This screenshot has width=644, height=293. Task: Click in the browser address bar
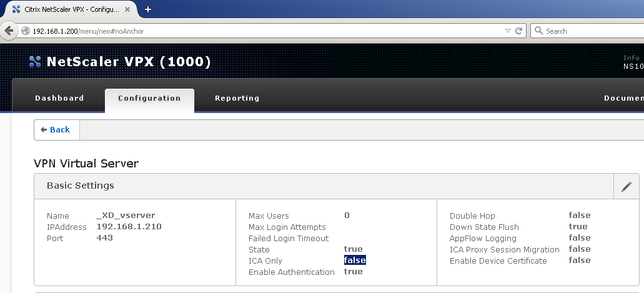coord(263,31)
